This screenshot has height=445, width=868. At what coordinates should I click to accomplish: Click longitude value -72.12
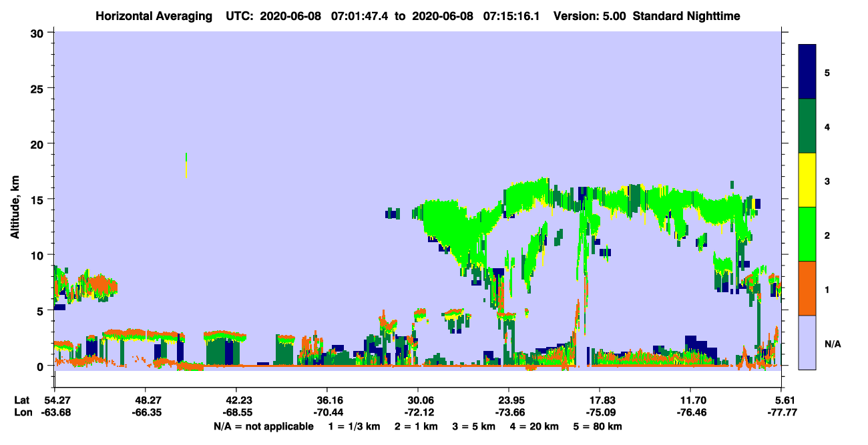418,413
